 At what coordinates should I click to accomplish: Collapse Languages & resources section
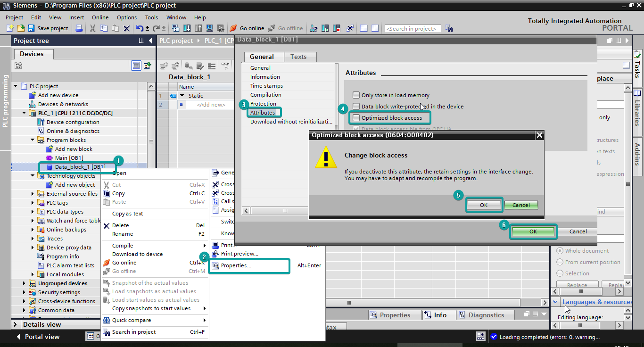point(555,302)
